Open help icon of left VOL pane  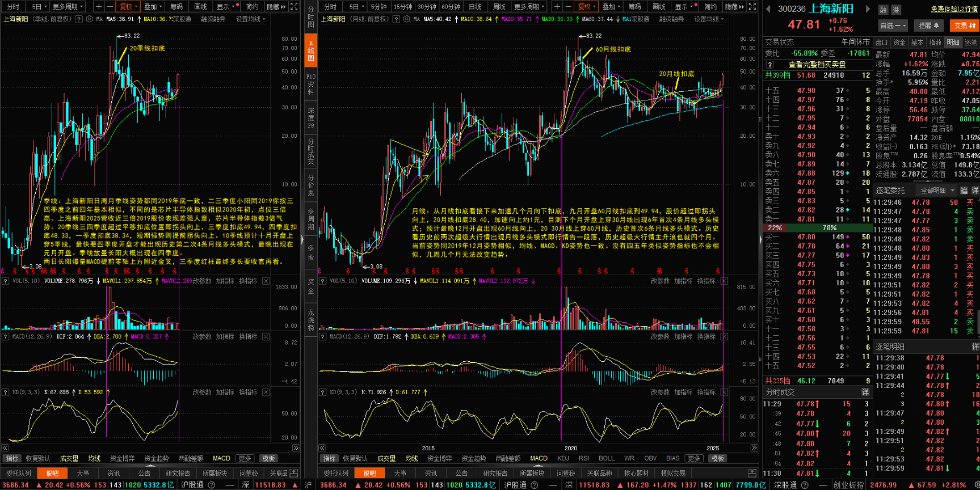pyautogui.click(x=6, y=281)
